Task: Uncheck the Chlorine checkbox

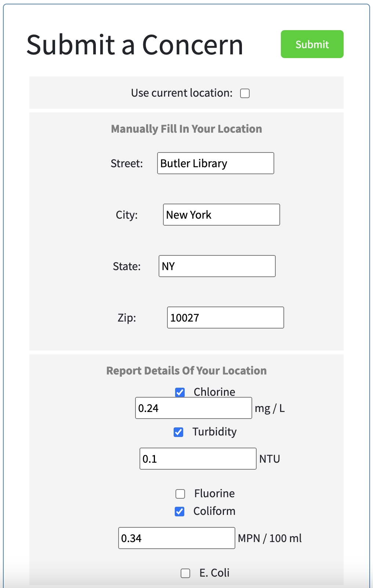Action: [x=180, y=392]
